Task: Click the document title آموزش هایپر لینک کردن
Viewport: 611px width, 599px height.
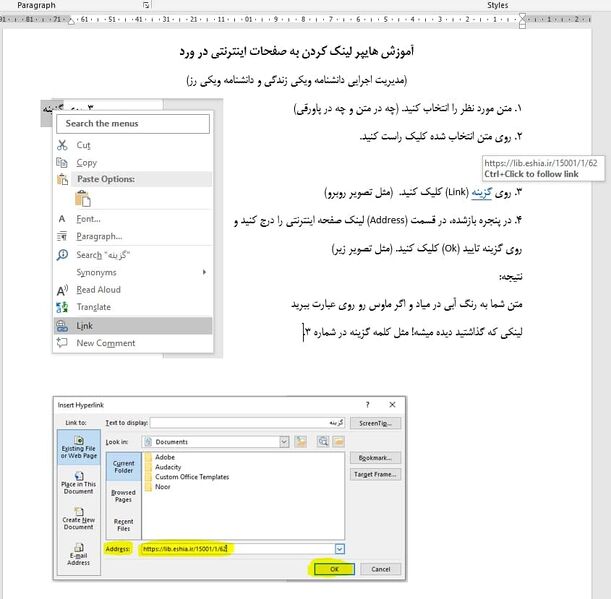Action: click(x=297, y=51)
